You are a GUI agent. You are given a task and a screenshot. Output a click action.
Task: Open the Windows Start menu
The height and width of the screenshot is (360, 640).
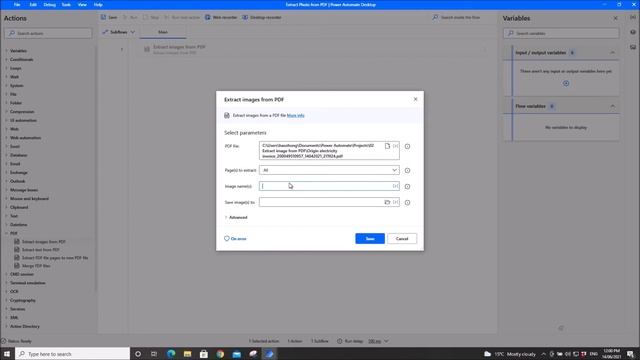pyautogui.click(x=7, y=354)
